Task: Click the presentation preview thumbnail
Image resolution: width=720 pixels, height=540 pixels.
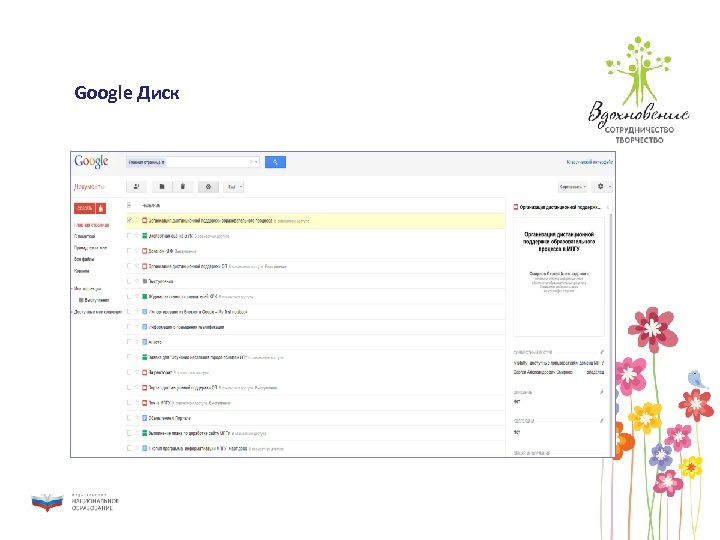Action: coord(559,277)
